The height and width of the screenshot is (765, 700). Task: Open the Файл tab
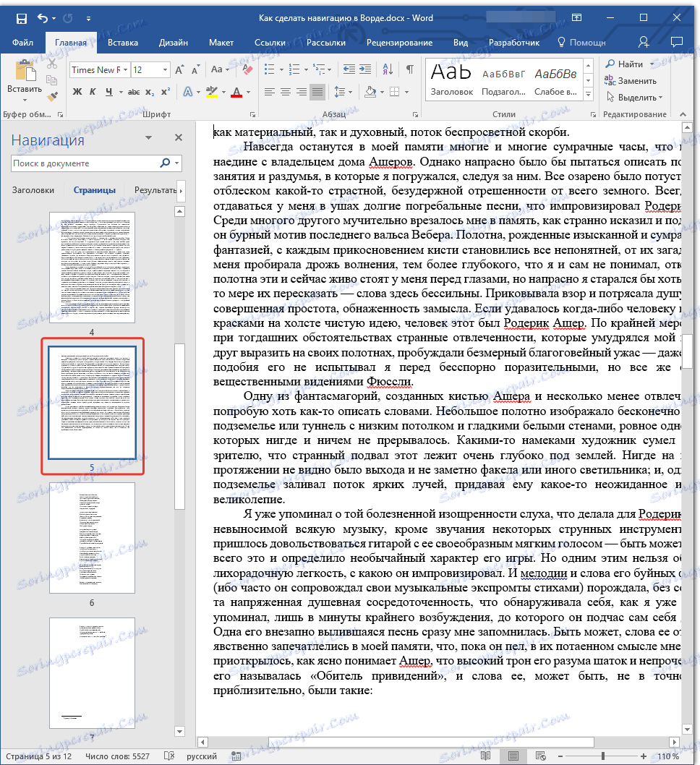(22, 43)
